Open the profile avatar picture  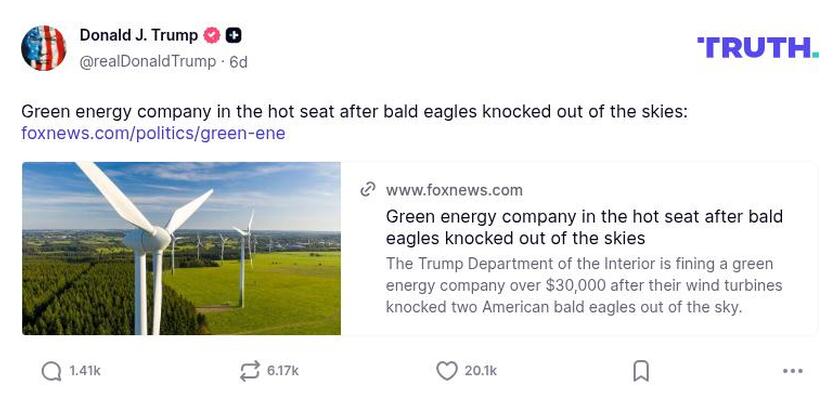point(44,48)
